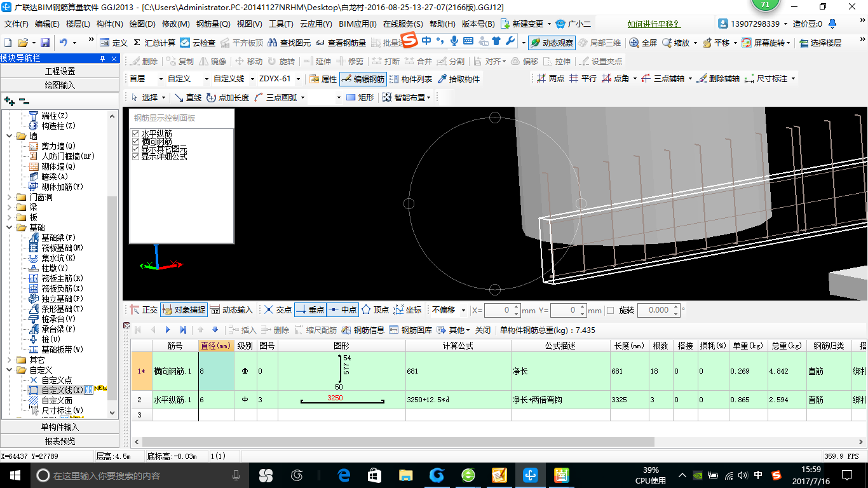This screenshot has height=488, width=868.
Task: Collapse the 基础 tree node
Action: (x=10, y=227)
